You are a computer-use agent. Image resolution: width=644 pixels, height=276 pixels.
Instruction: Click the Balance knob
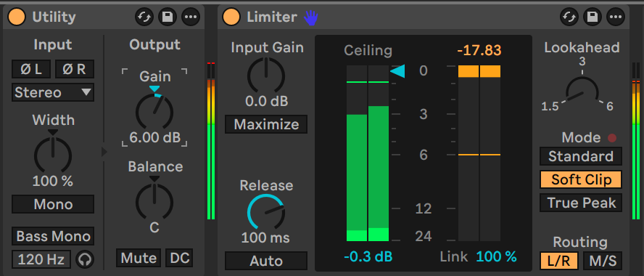tap(154, 201)
